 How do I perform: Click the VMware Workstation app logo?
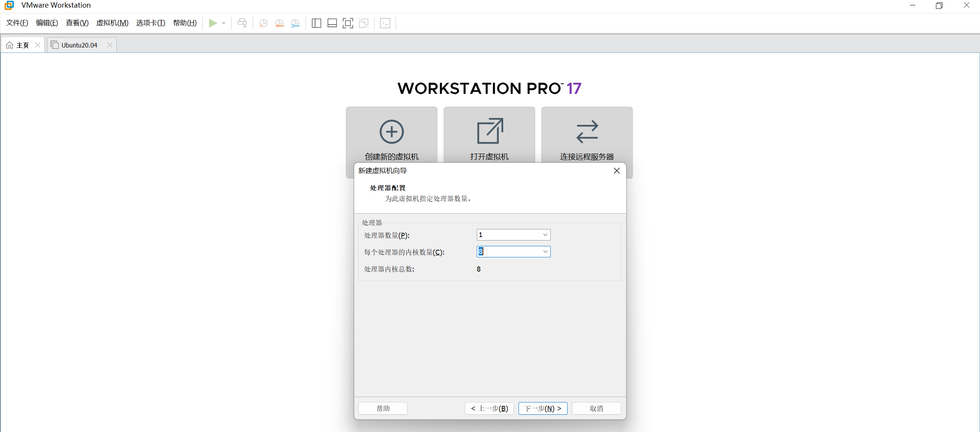(x=9, y=5)
